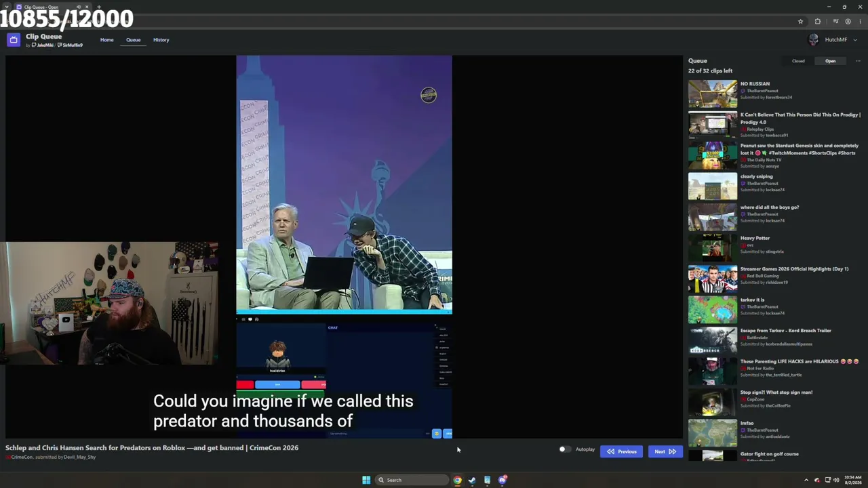Click the 'tarkov it is' clip title

[752, 300]
